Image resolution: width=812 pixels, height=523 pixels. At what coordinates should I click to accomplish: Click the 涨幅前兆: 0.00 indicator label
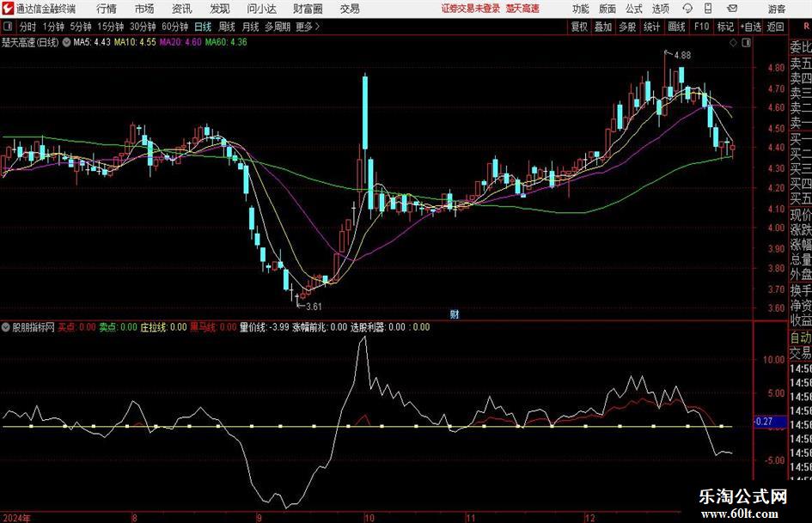pyautogui.click(x=320, y=327)
